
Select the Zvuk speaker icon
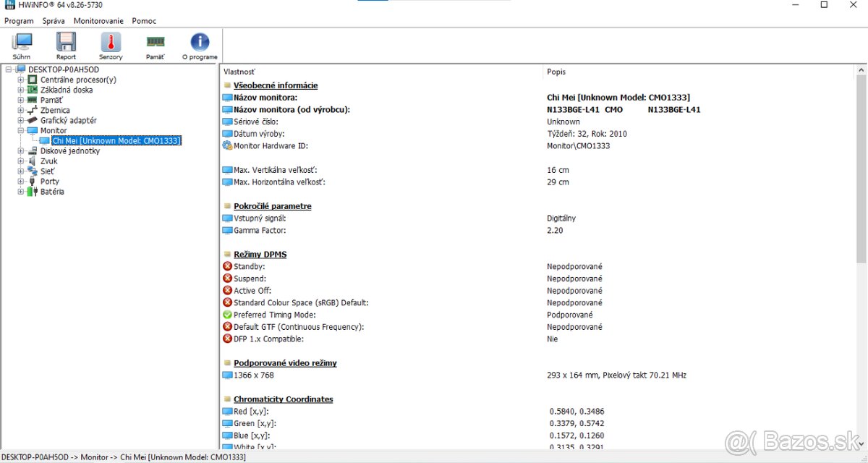coord(32,161)
